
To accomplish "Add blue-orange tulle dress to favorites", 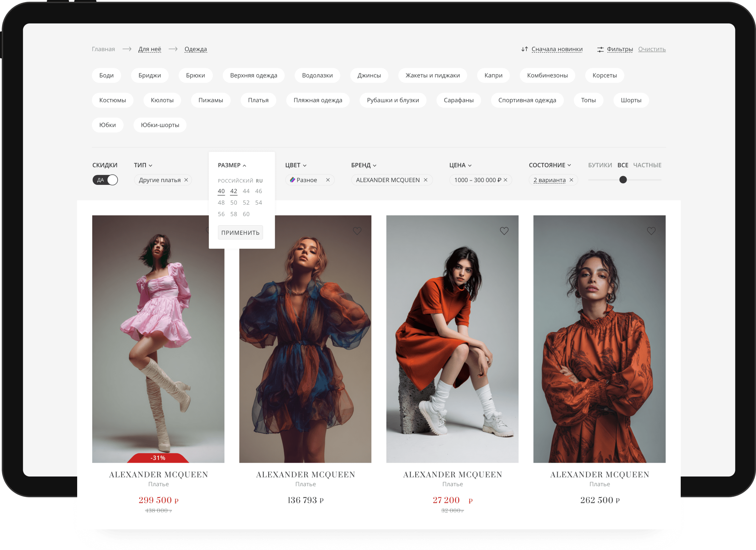I will click(357, 231).
